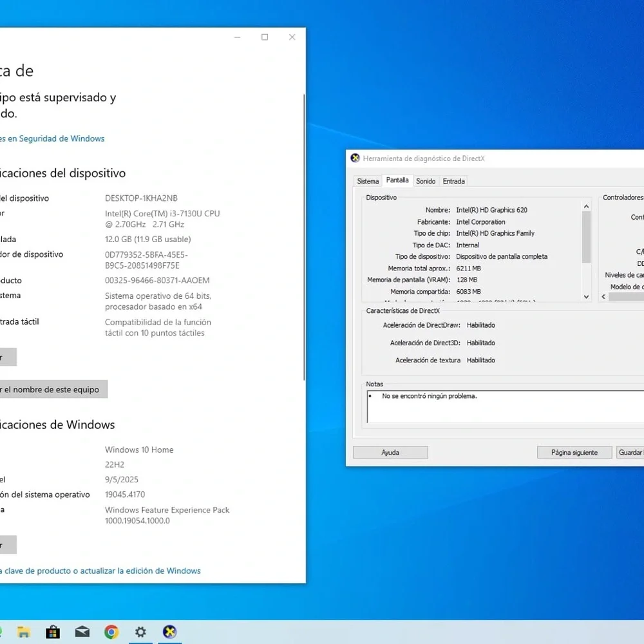Click left arrow of Controladores horizontal scrollbar

(x=603, y=296)
